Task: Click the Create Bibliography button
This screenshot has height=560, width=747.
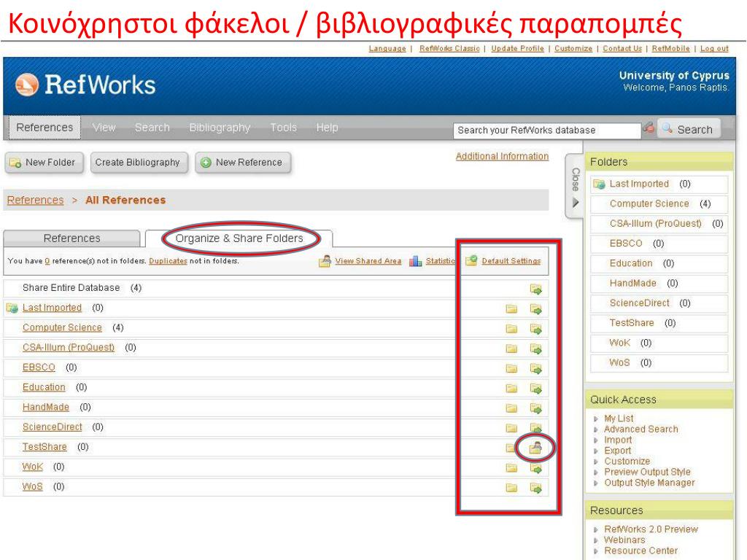Action: pyautogui.click(x=137, y=163)
